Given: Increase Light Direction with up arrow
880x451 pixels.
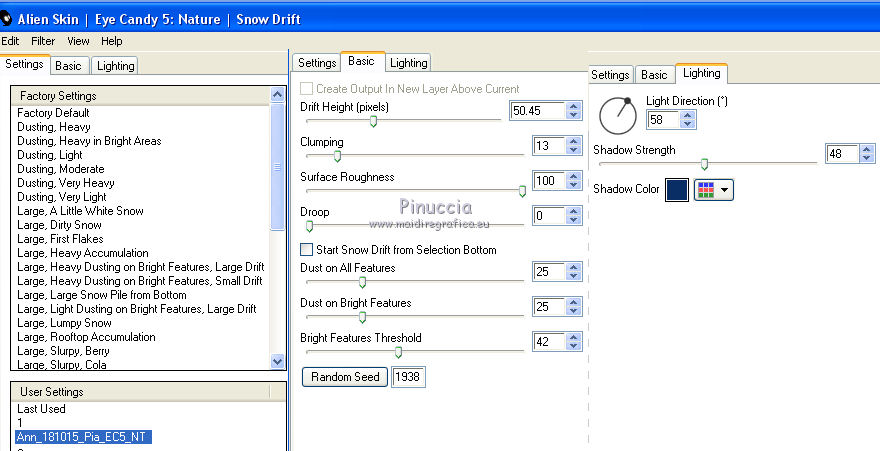Looking at the screenshot, I should point(688,115).
